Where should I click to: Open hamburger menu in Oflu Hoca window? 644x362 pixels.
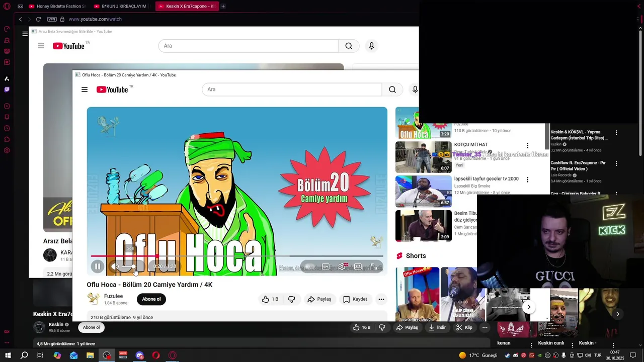[85, 89]
